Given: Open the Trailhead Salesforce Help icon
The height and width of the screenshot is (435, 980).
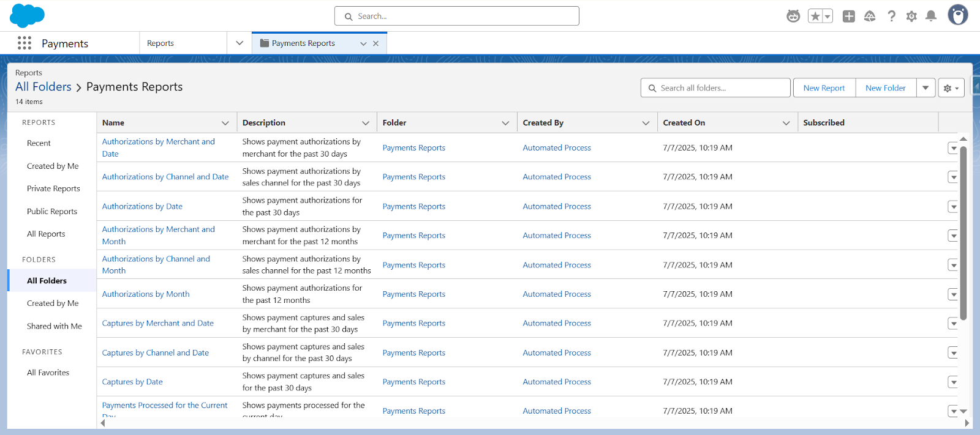Looking at the screenshot, I should coord(870,16).
